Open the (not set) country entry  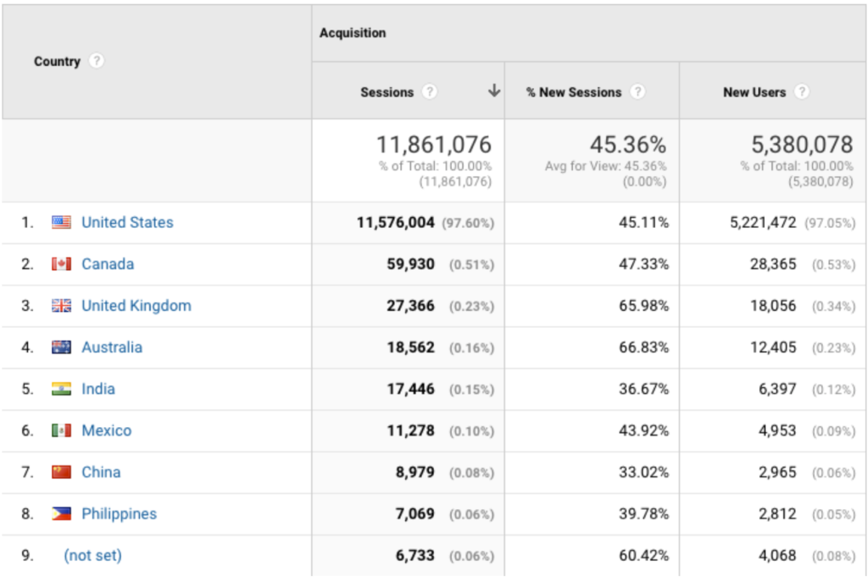tap(92, 556)
